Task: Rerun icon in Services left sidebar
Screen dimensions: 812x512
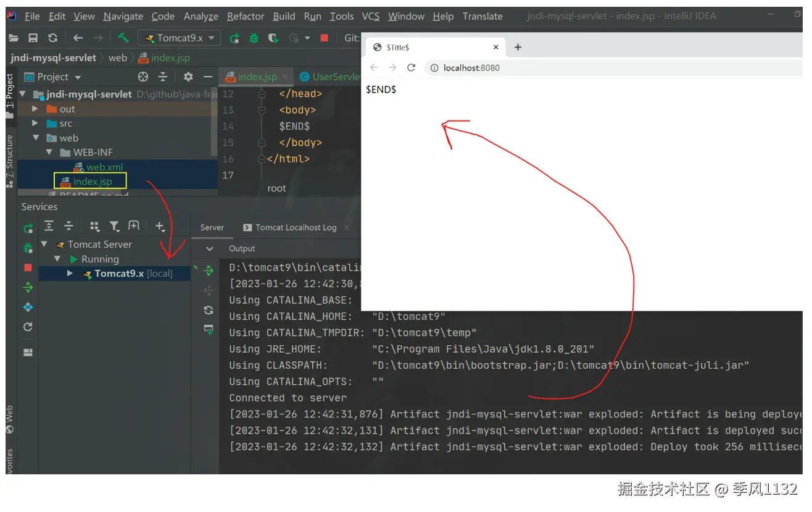Action: tap(28, 229)
